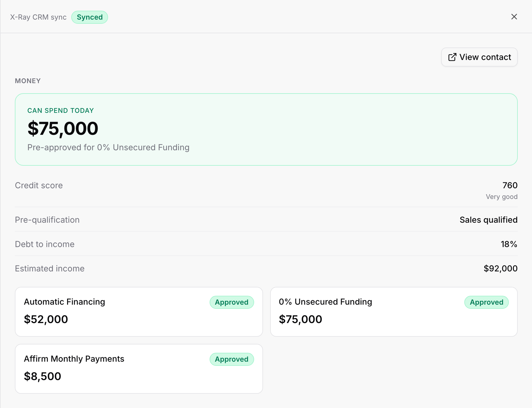
Task: Open the 0% Unsecured Funding card
Action: pos(394,312)
